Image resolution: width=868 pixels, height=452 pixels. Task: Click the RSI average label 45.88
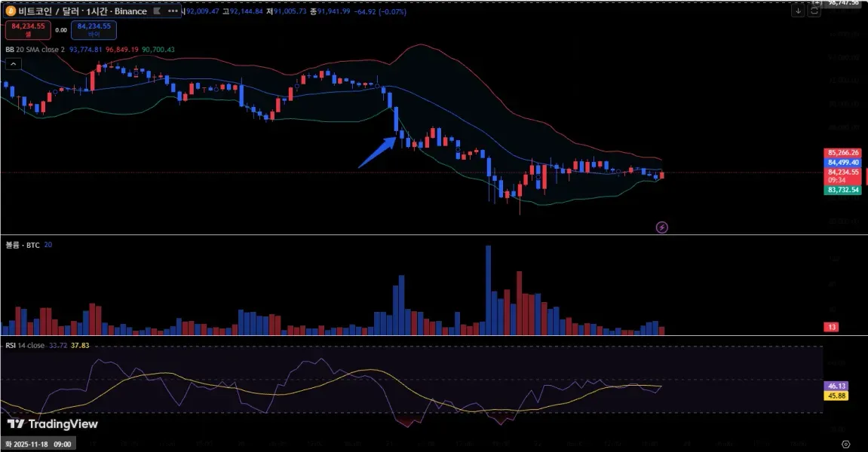coord(836,396)
